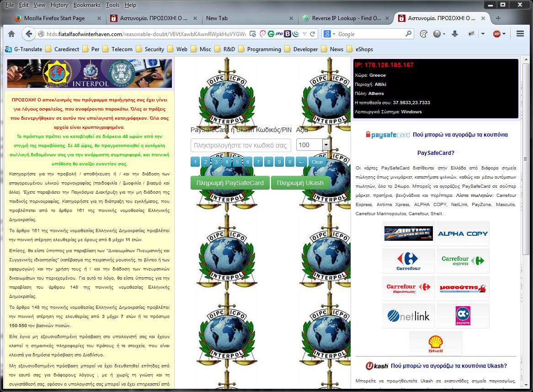
Task: Open the URL bar history dropdown arrow
Action: [304, 34]
